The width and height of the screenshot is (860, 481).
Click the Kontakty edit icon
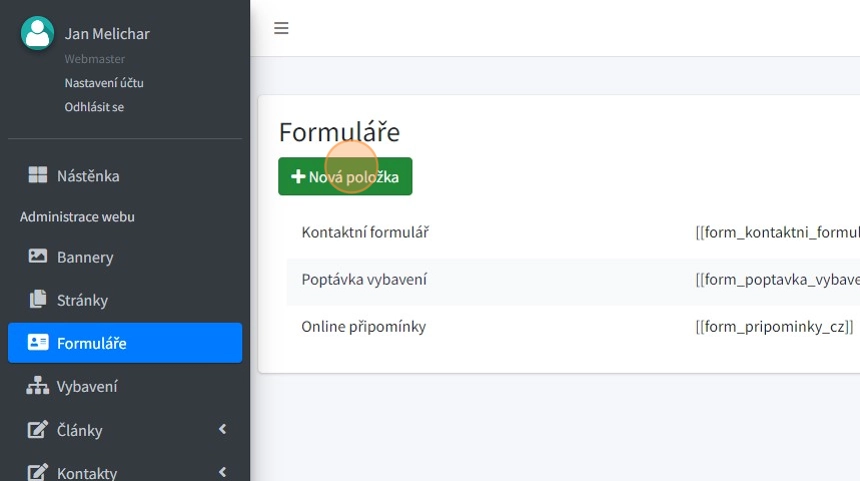coord(38,473)
